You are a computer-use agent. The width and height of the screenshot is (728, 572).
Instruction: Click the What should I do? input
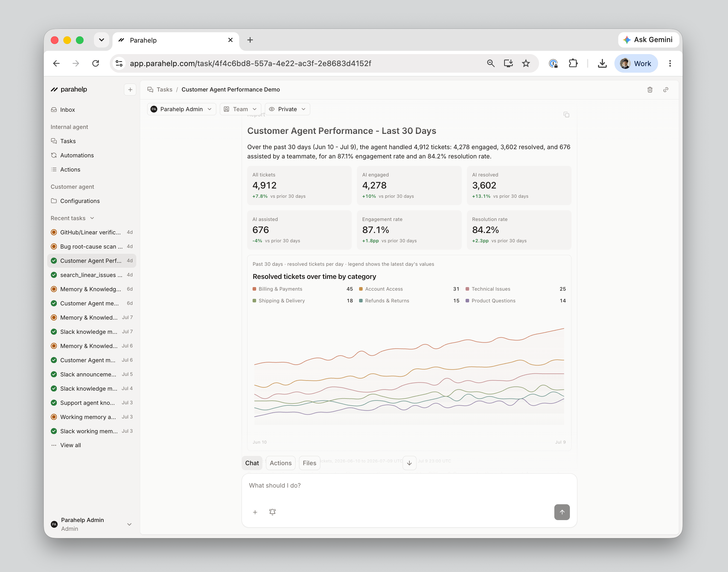tap(409, 486)
